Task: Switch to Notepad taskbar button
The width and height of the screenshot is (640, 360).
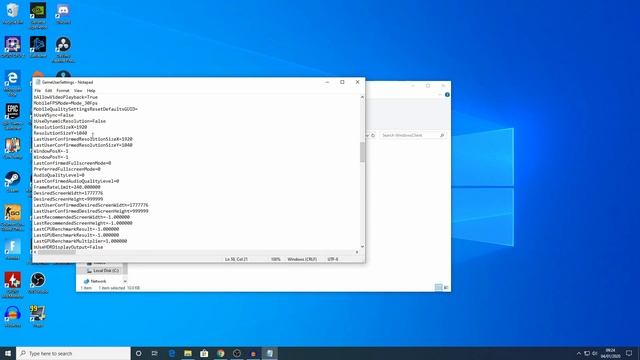Action: (x=269, y=353)
